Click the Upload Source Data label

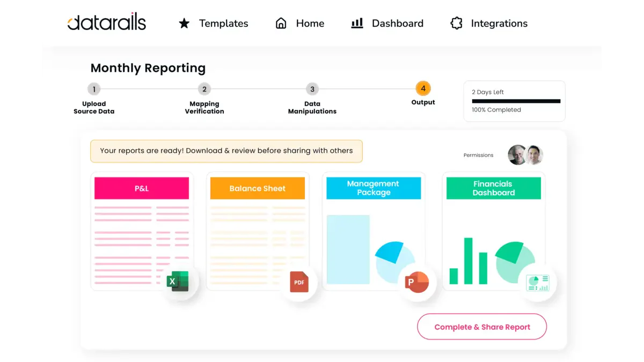[x=94, y=108]
